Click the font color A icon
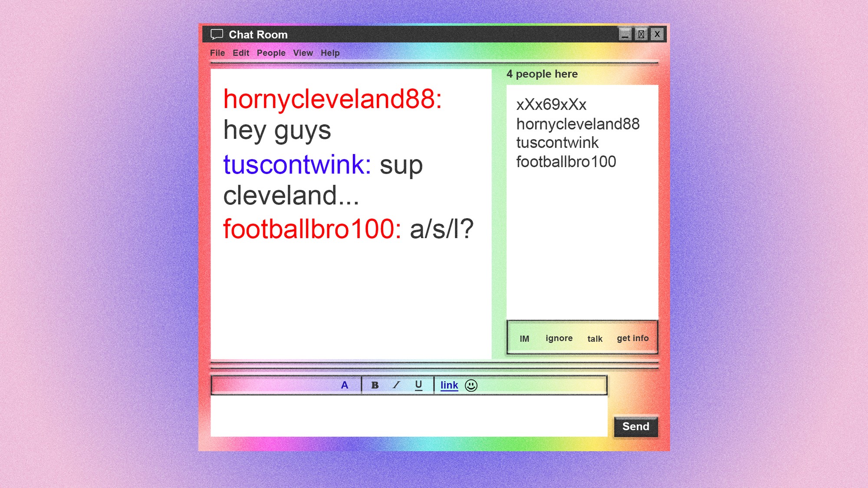The height and width of the screenshot is (488, 868). tap(345, 385)
